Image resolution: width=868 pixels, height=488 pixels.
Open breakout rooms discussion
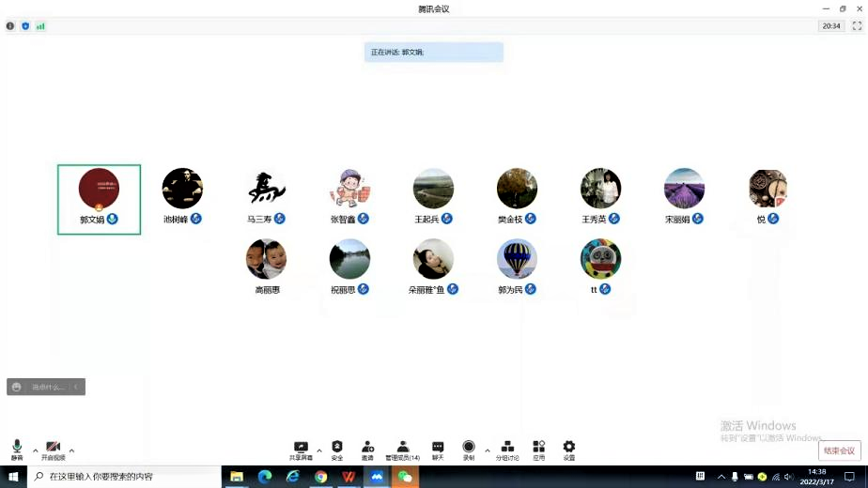pos(507,449)
